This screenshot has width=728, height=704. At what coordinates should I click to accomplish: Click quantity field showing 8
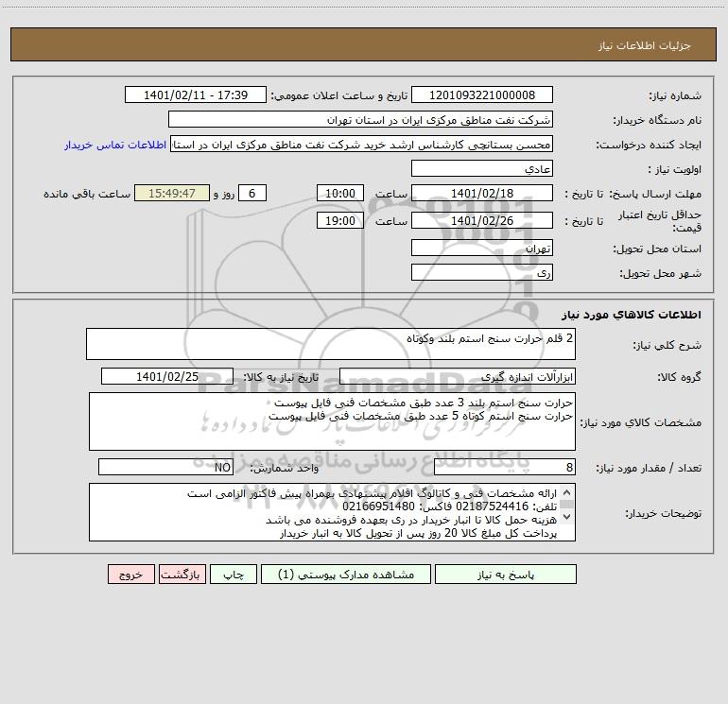(x=505, y=468)
